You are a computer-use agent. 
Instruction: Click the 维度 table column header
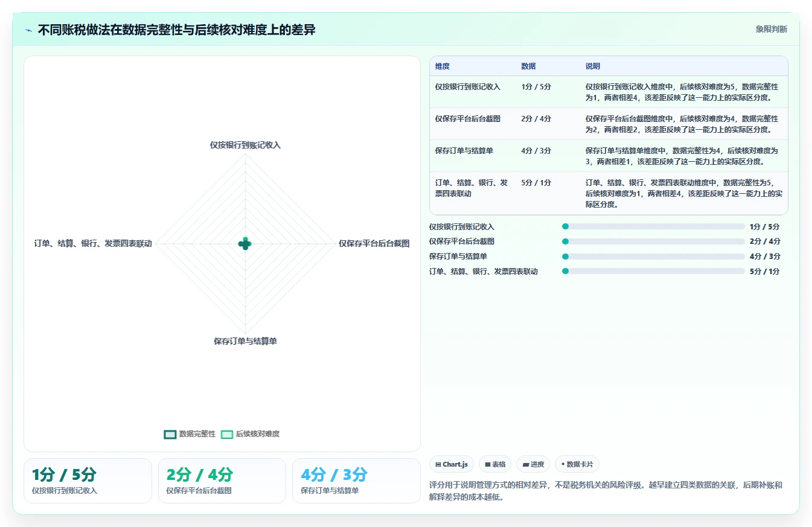pyautogui.click(x=443, y=66)
